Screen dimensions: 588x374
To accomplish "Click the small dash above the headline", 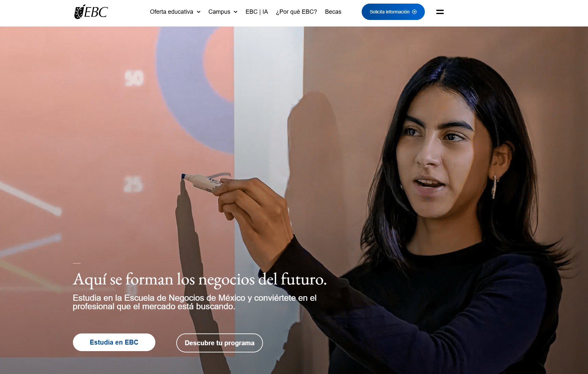I will click(77, 263).
